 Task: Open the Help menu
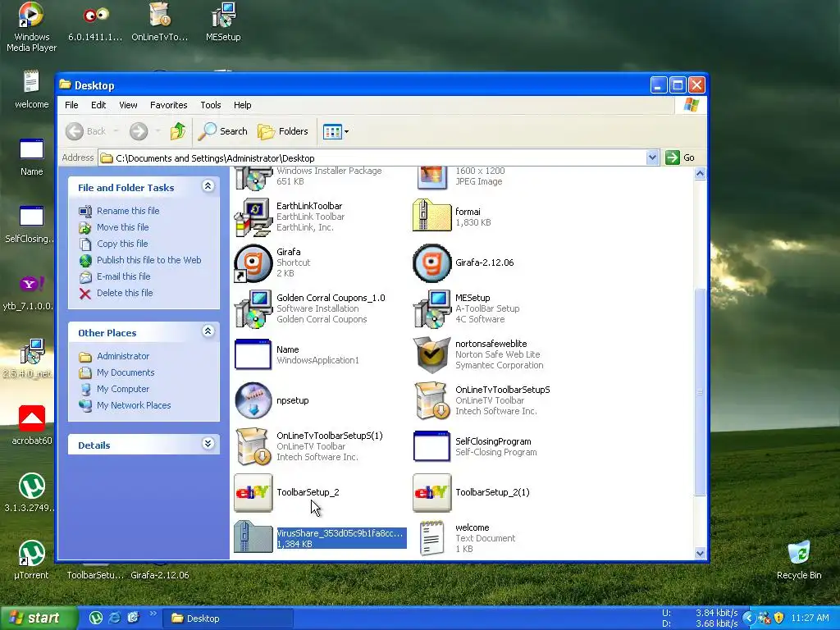tap(242, 105)
